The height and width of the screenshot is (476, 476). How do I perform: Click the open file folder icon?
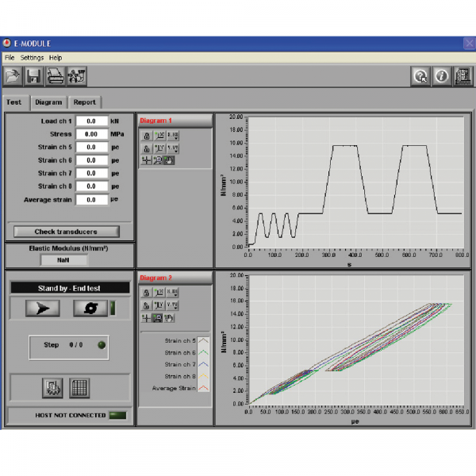click(x=13, y=75)
